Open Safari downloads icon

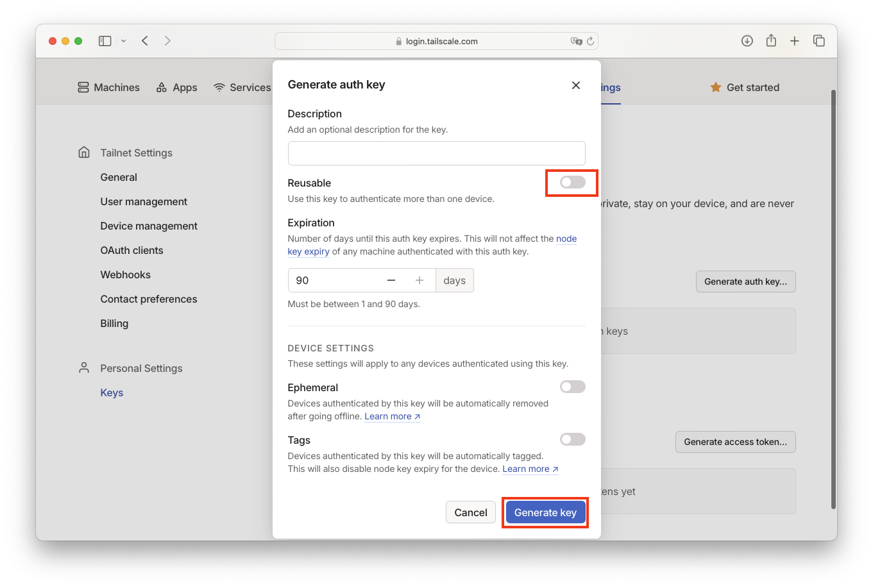click(x=747, y=41)
